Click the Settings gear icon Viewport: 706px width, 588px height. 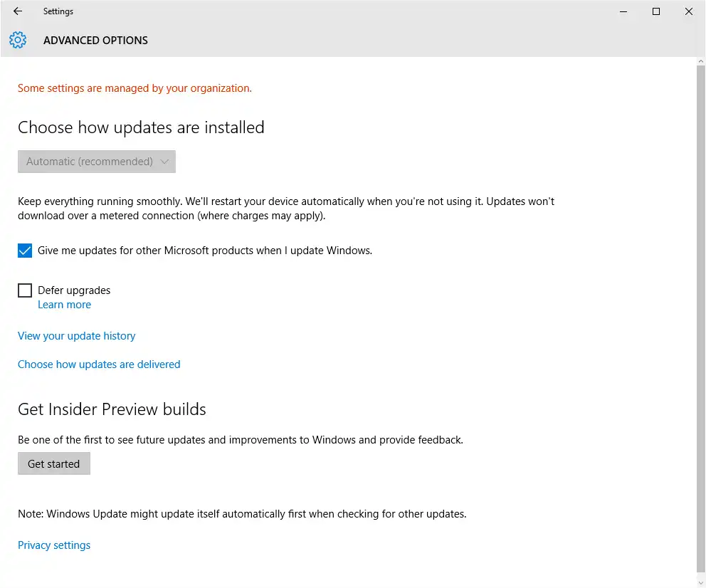point(18,40)
